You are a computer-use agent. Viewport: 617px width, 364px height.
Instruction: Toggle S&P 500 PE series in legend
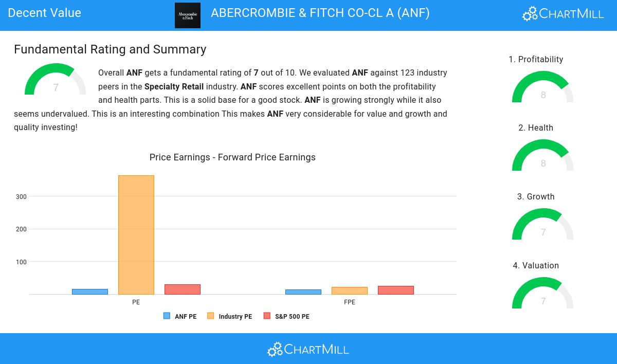(286, 317)
